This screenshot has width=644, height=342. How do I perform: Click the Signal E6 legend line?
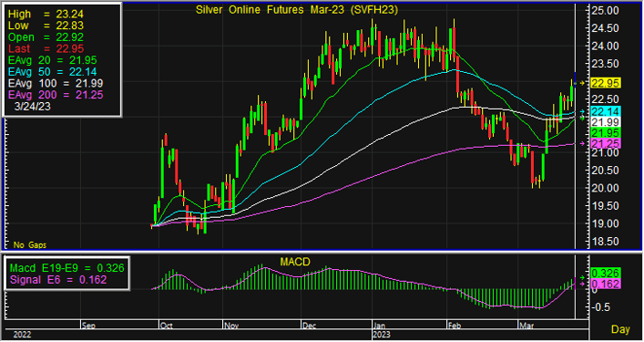[58, 280]
